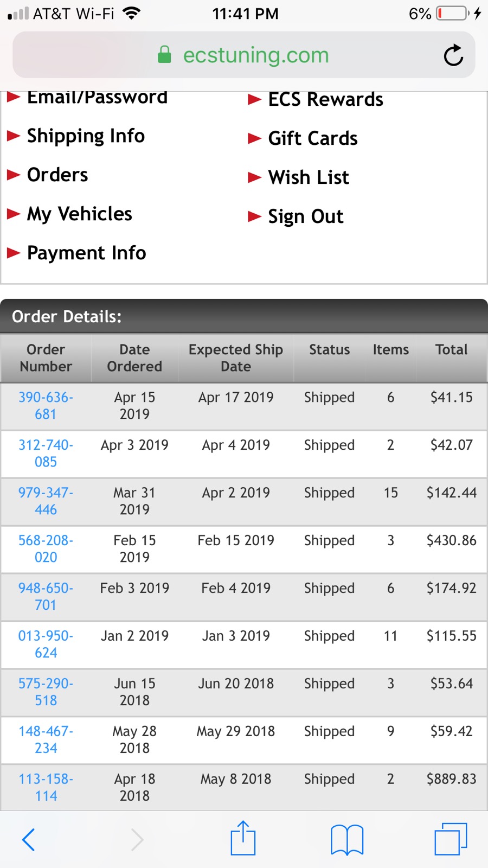Open order 013-950-624 link
The width and height of the screenshot is (488, 868).
coord(46,644)
